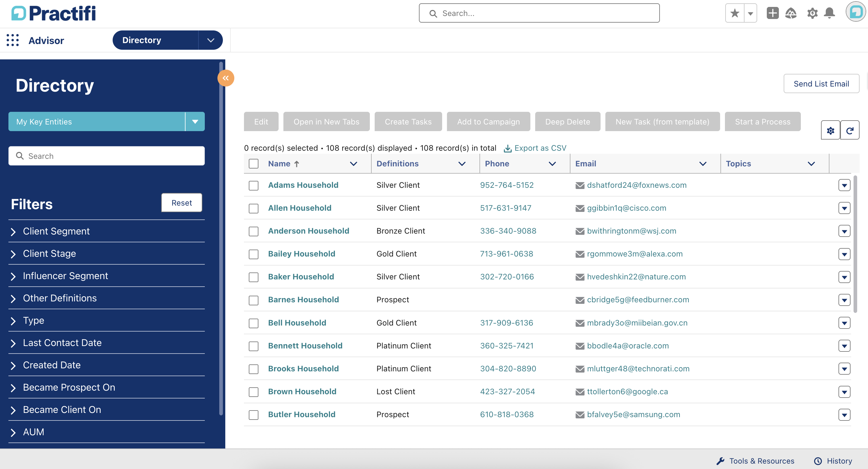Click email envelope icon for Barnes Household
The width and height of the screenshot is (868, 469).
click(x=580, y=300)
